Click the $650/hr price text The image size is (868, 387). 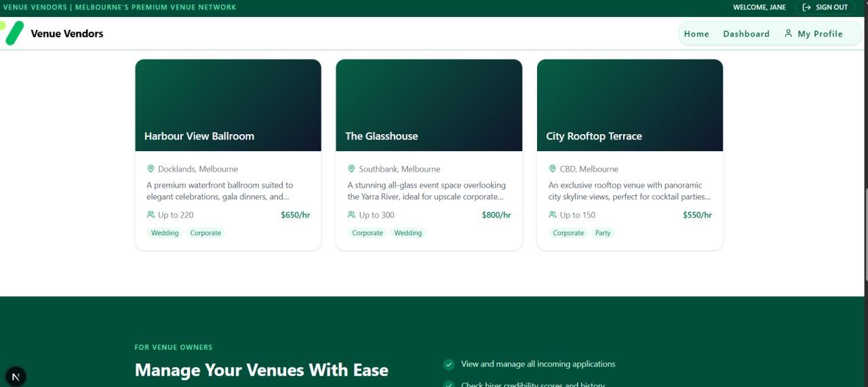(x=296, y=215)
